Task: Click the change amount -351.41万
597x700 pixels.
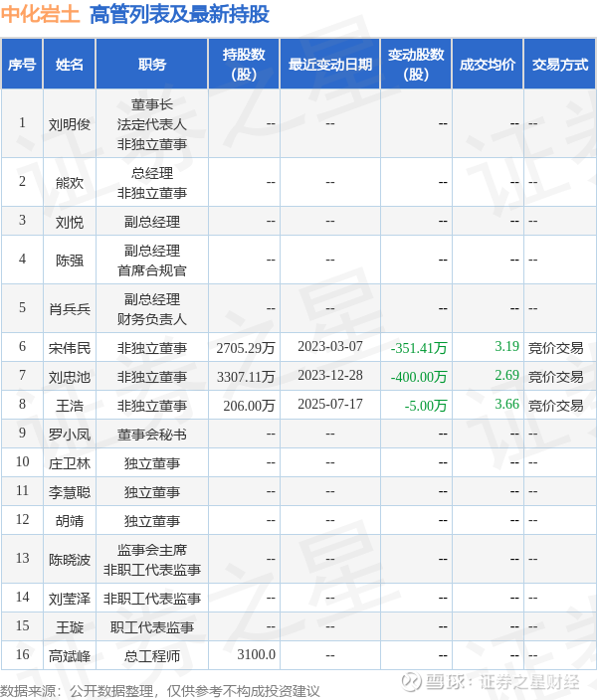Action: point(419,348)
